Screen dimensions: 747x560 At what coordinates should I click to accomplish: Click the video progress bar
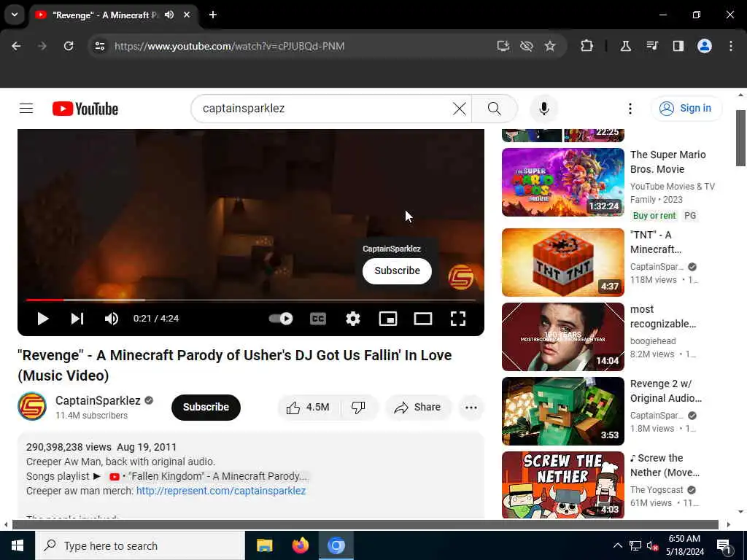pyautogui.click(x=251, y=300)
